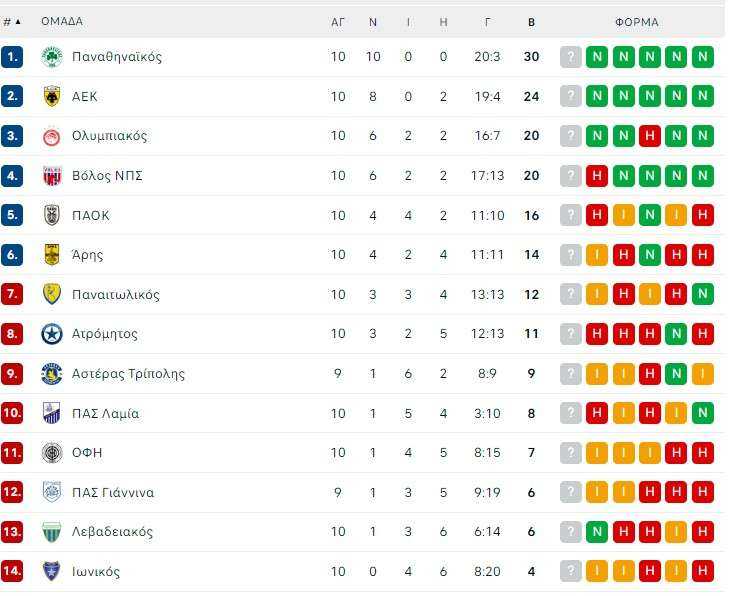Open the Αστέρας Τρίπολης team badge
The width and height of the screenshot is (729, 596).
pyautogui.click(x=52, y=374)
